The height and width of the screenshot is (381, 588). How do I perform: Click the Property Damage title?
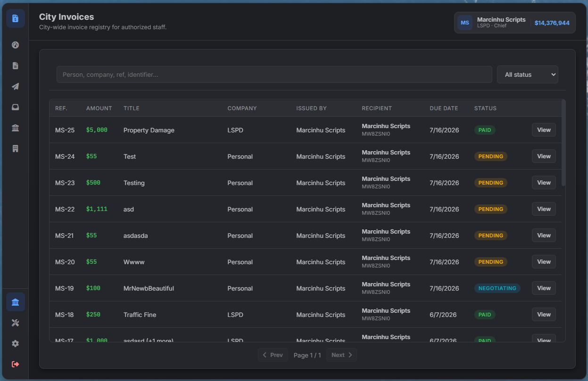[149, 130]
